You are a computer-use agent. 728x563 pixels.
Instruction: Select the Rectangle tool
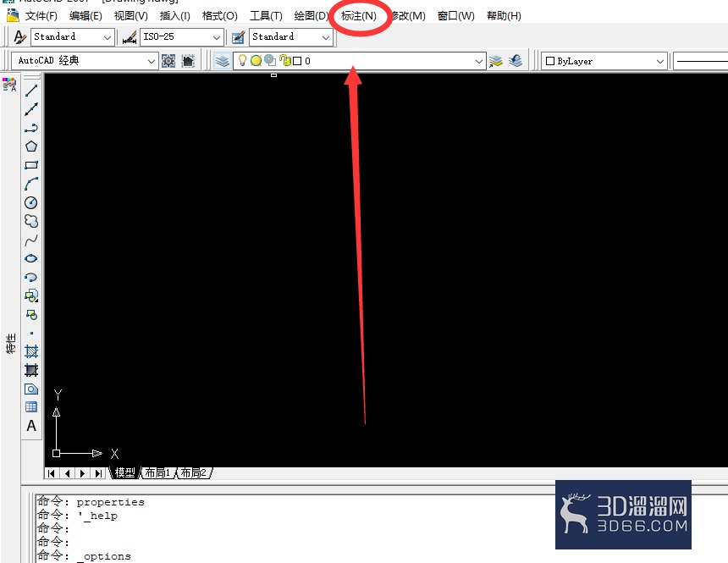(x=31, y=165)
